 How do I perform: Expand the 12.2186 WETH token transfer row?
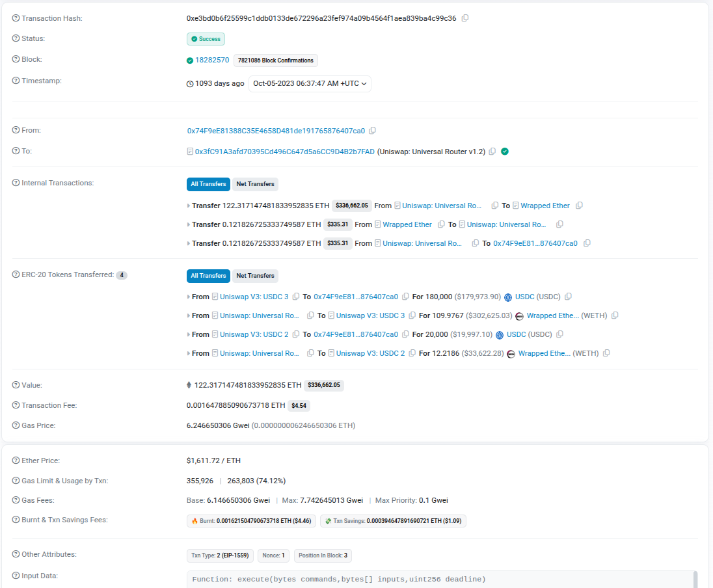coord(188,353)
